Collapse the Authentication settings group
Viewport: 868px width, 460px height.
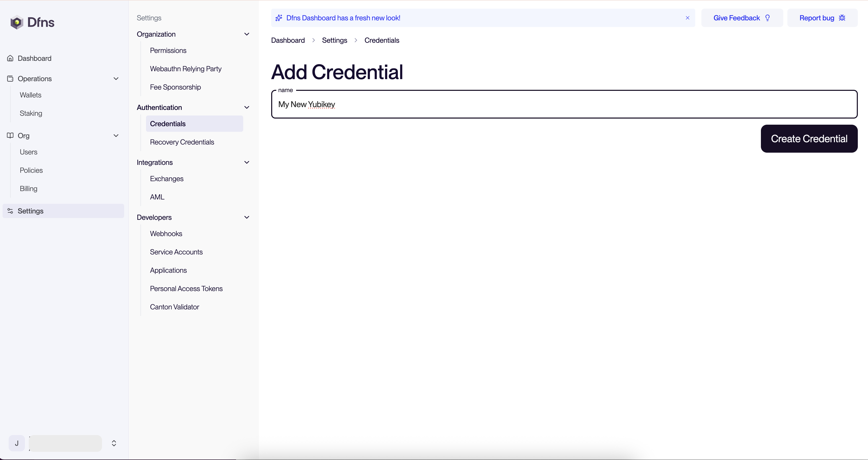[247, 108]
